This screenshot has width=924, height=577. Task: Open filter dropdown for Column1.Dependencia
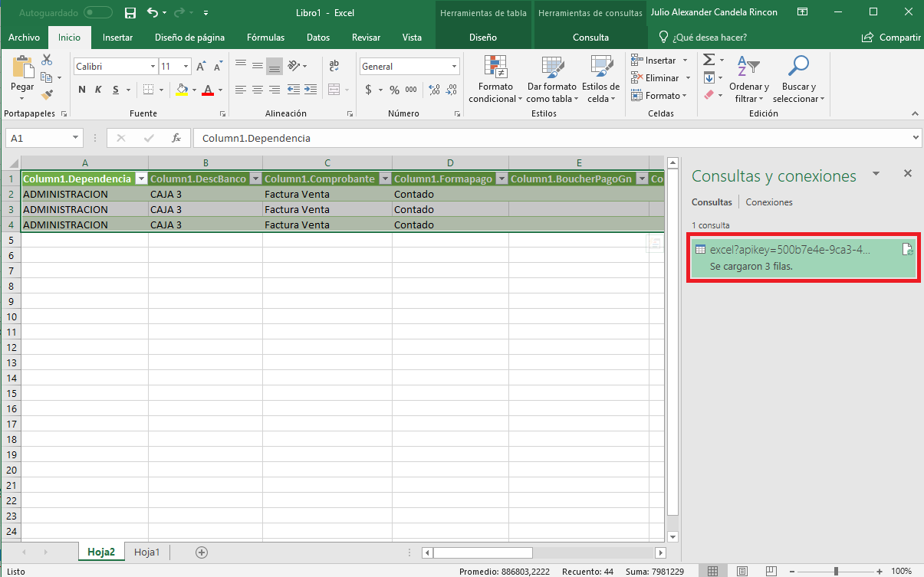(x=140, y=179)
